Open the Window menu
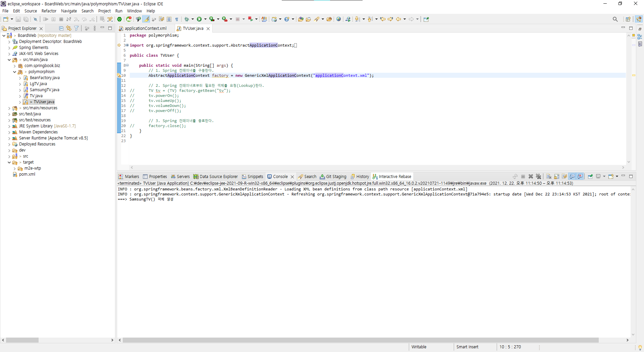The image size is (644, 352). tap(134, 11)
